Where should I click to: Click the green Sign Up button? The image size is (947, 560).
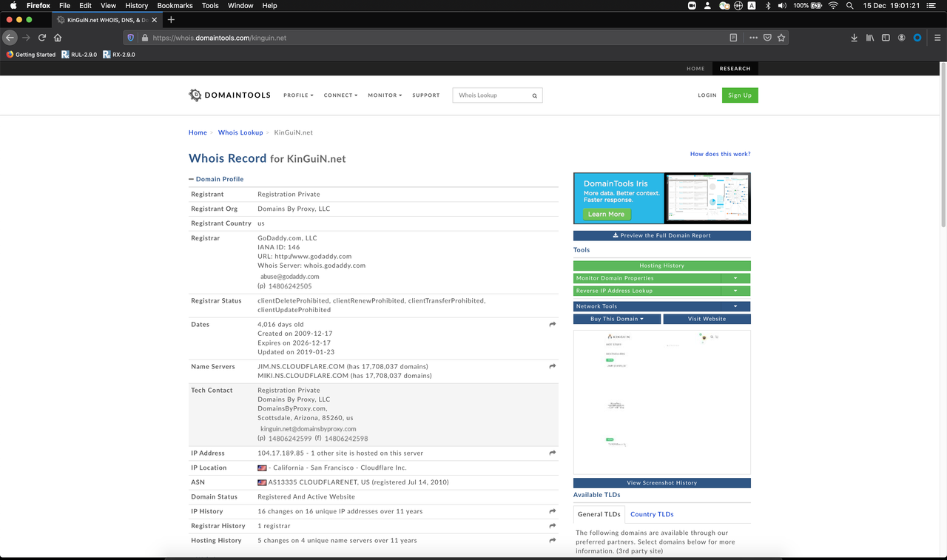740,95
